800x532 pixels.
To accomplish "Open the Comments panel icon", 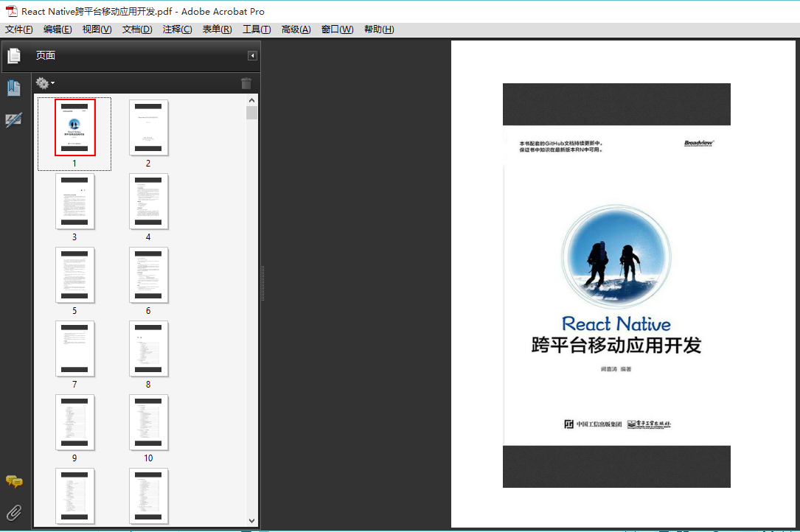I will click(14, 481).
